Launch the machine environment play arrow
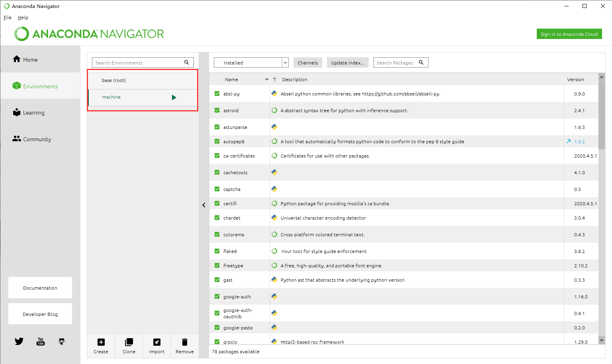Image resolution: width=612 pixels, height=364 pixels. click(x=174, y=97)
